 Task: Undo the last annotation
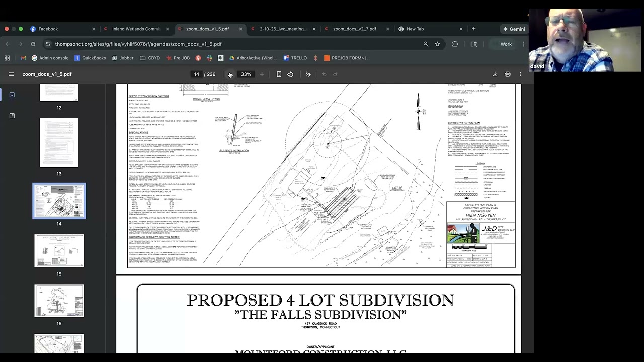click(324, 74)
